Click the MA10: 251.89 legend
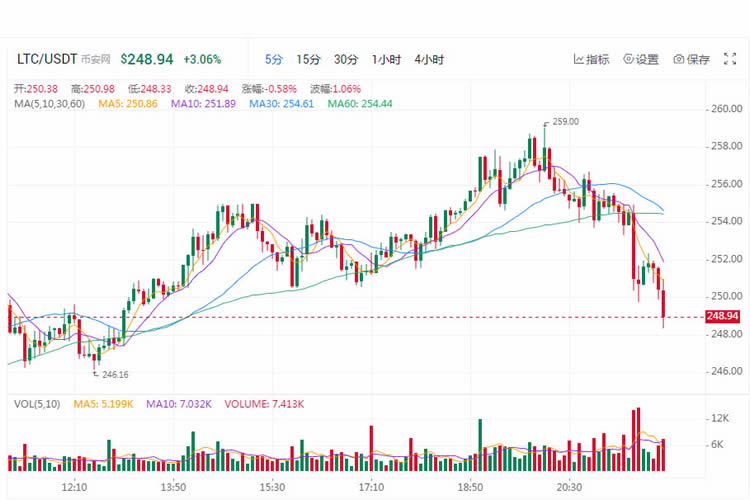 tap(203, 104)
